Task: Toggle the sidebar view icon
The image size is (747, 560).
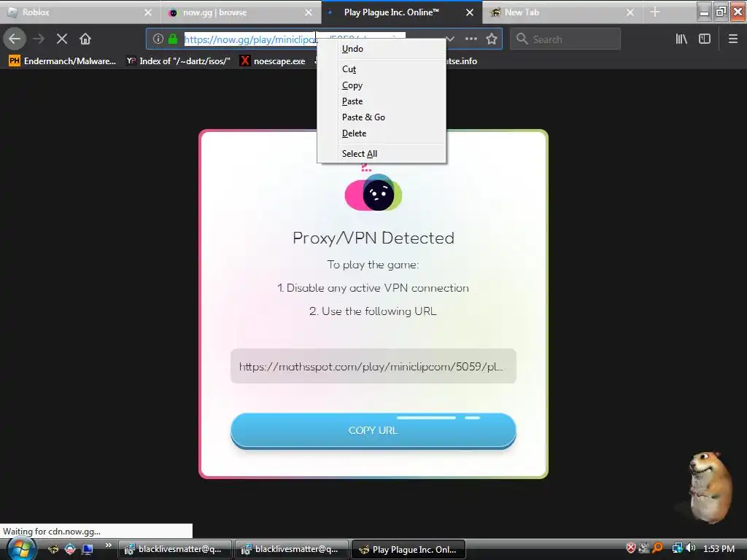Action: [705, 39]
